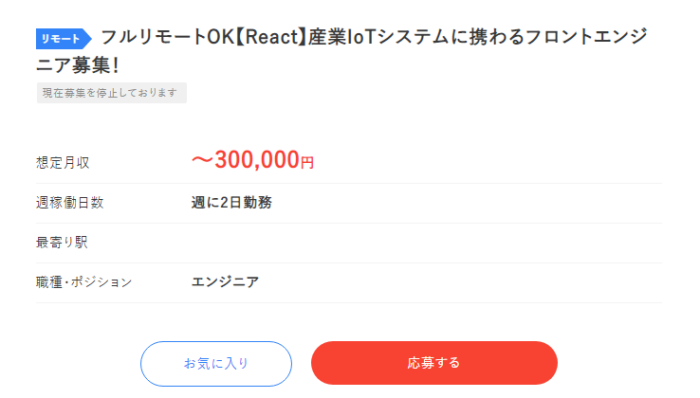Click the 産業IoTシステム text in the title
The height and width of the screenshot is (398, 700).
[378, 37]
